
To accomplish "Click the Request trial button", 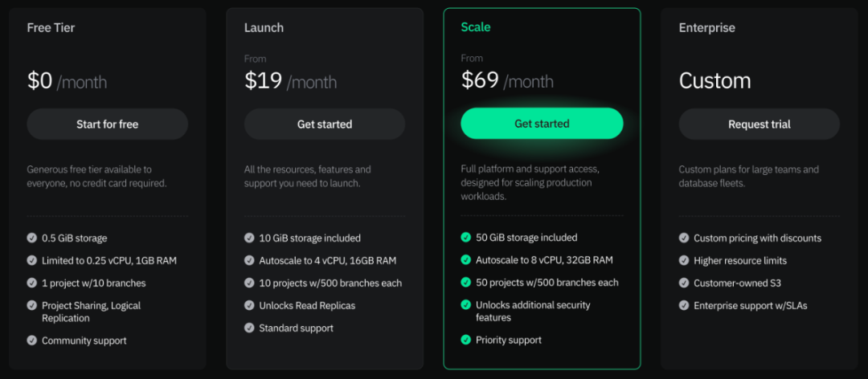I will 759,124.
